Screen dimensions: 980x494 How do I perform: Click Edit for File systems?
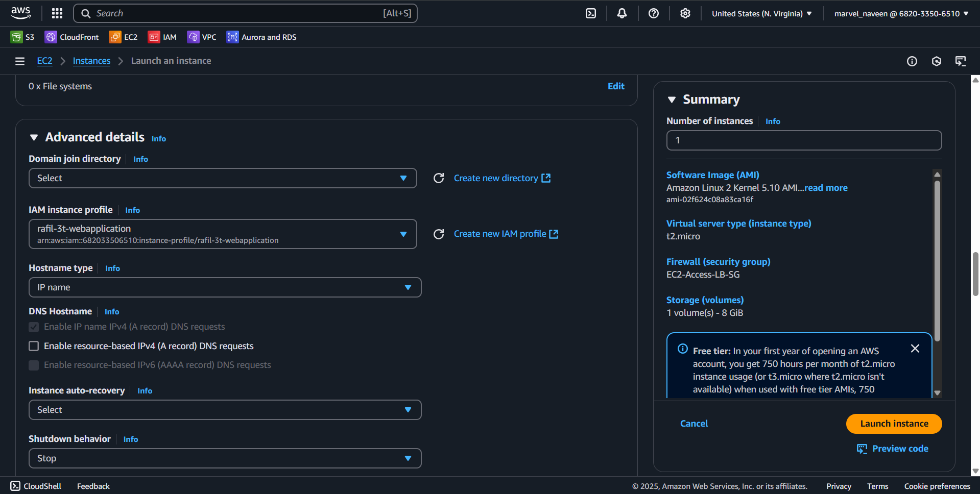pyautogui.click(x=616, y=86)
